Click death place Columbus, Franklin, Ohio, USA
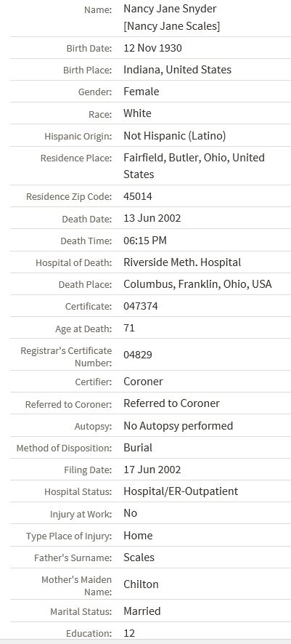The image size is (291, 644). (197, 284)
